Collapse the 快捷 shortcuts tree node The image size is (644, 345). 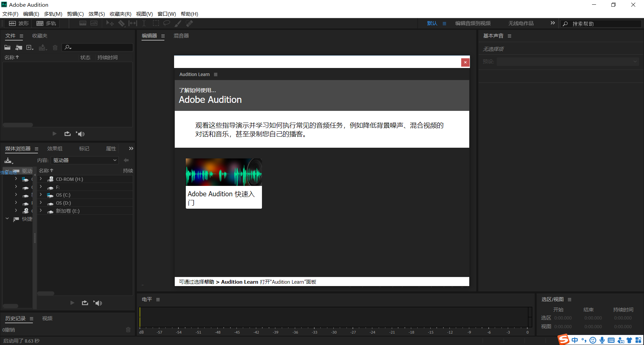pos(7,219)
